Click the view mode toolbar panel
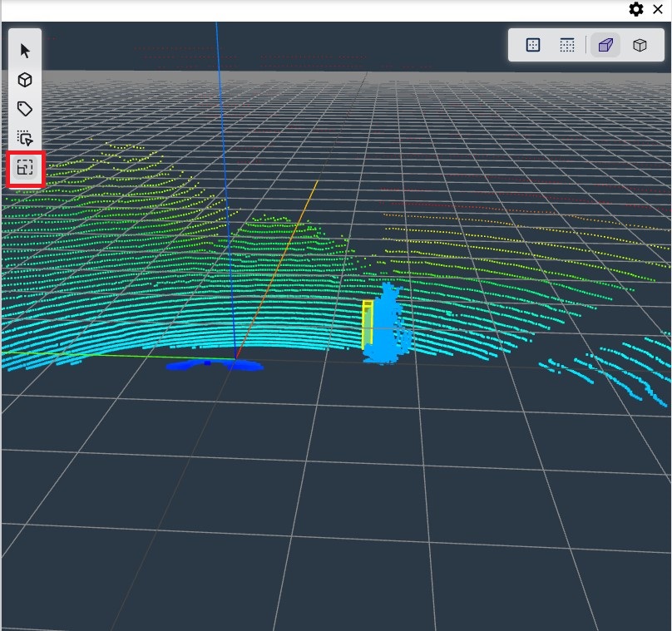The image size is (672, 631). [586, 45]
